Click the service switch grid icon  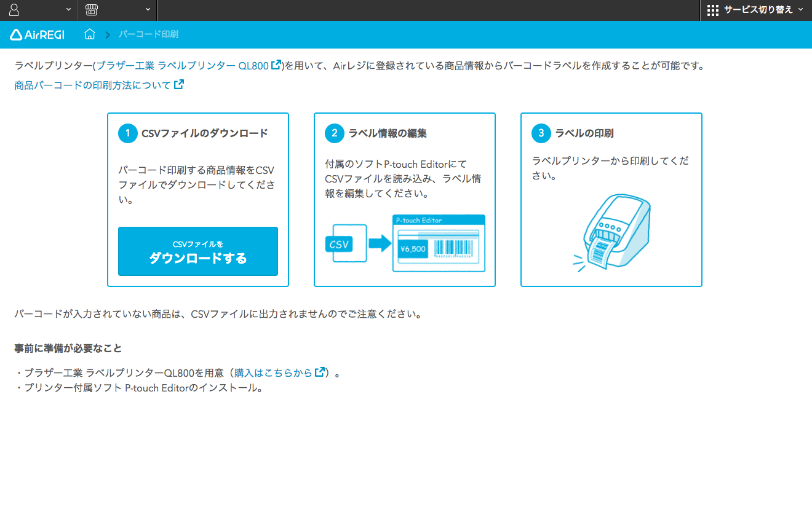click(713, 10)
